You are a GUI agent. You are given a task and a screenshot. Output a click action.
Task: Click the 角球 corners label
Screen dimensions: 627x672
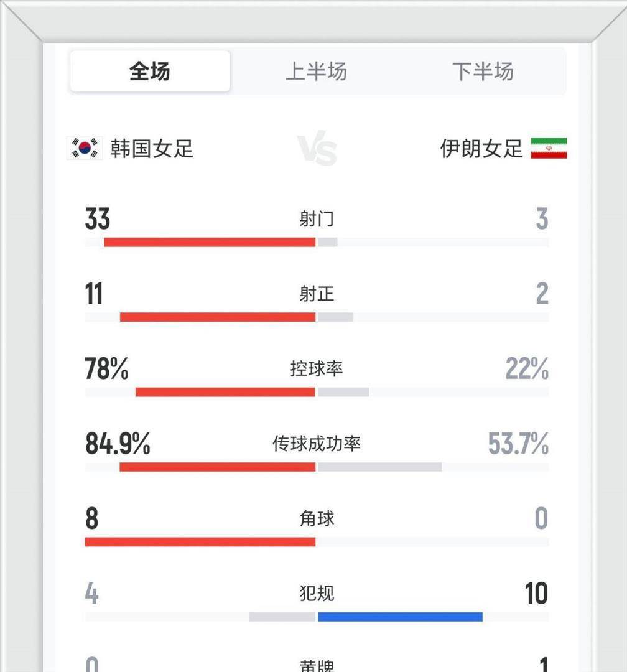coord(317,518)
